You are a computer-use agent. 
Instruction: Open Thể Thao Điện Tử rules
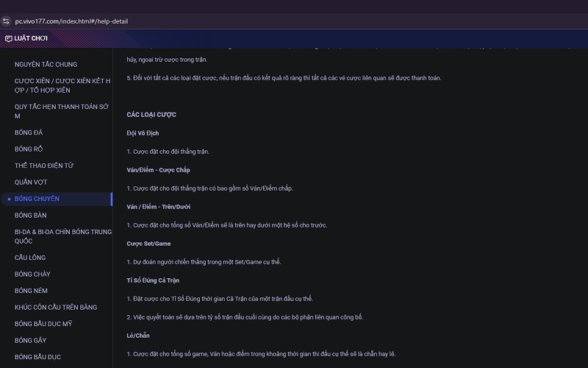pos(44,166)
